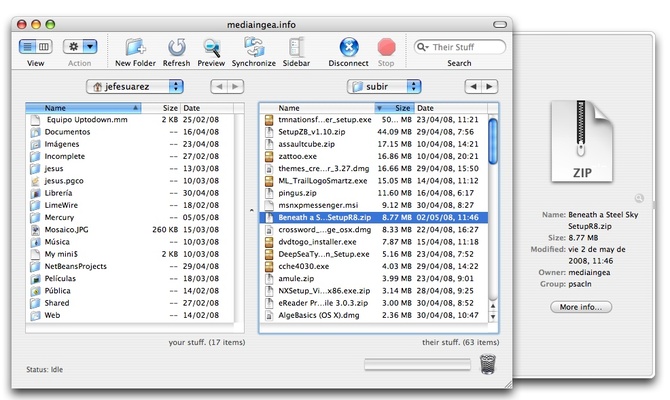670x400 pixels.
Task: Sort local files by Date column
Action: [x=207, y=108]
